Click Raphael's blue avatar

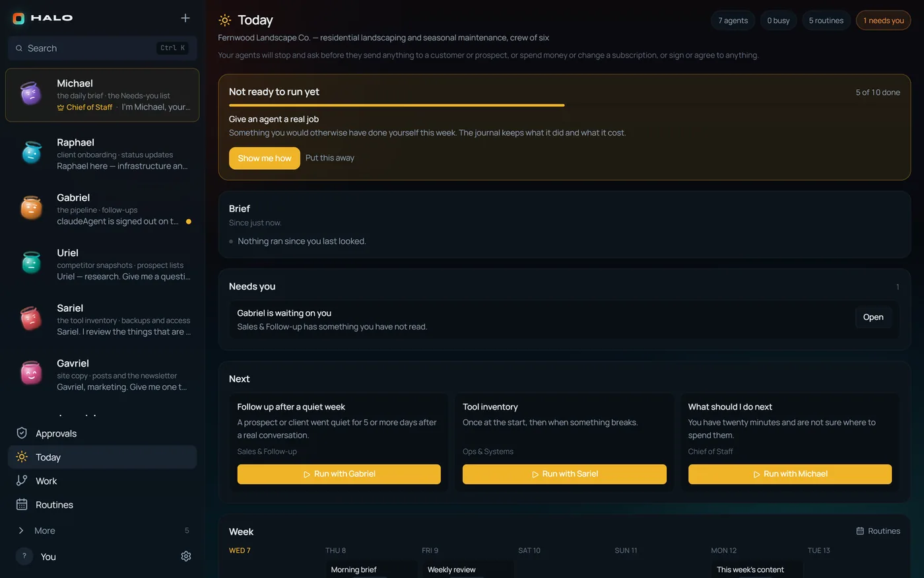click(31, 152)
